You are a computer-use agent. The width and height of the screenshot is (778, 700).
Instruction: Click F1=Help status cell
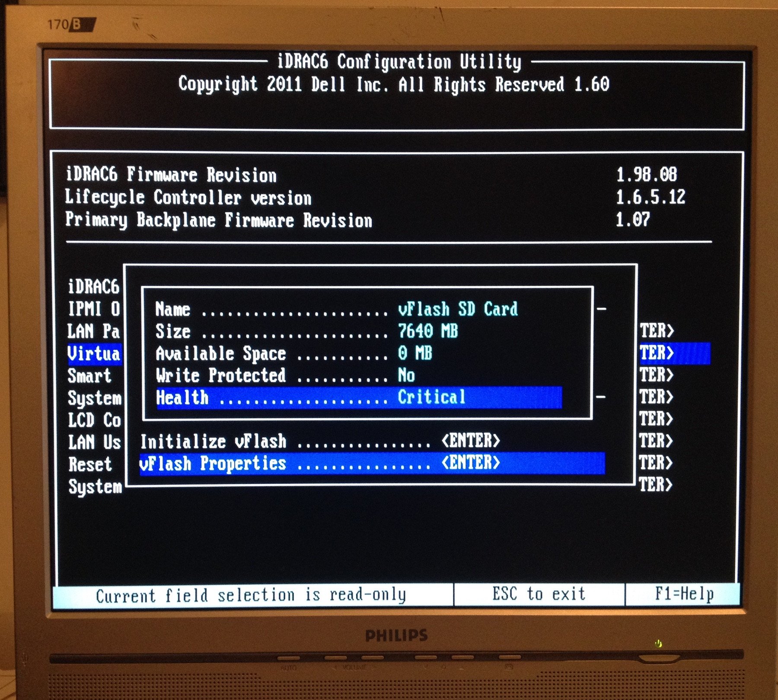(684, 594)
